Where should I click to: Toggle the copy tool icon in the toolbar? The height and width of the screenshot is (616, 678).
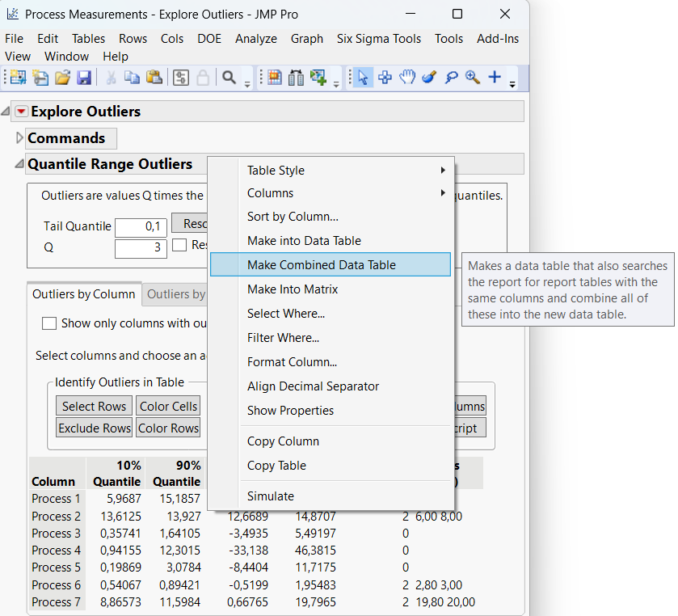(x=132, y=78)
